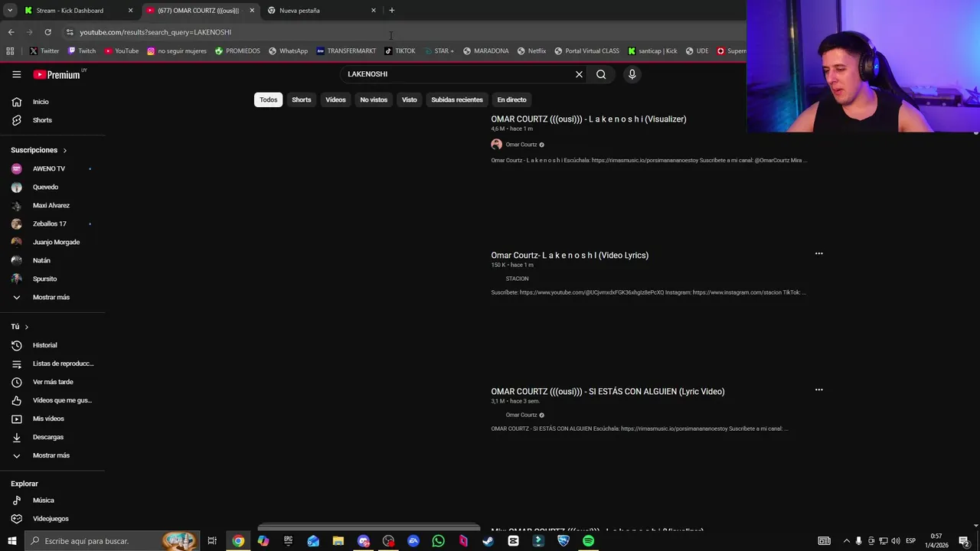Click the magnifier search button
This screenshot has height=551, width=980.
coord(601,74)
